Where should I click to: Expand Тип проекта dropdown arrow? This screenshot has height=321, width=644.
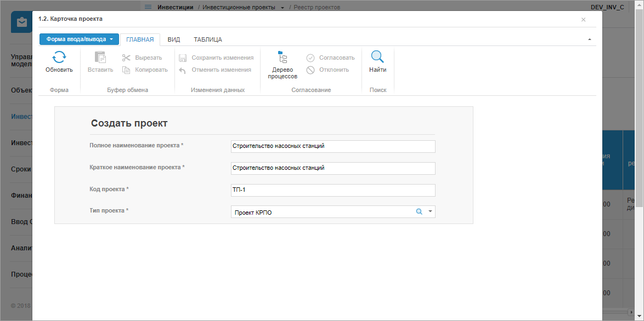[430, 211]
